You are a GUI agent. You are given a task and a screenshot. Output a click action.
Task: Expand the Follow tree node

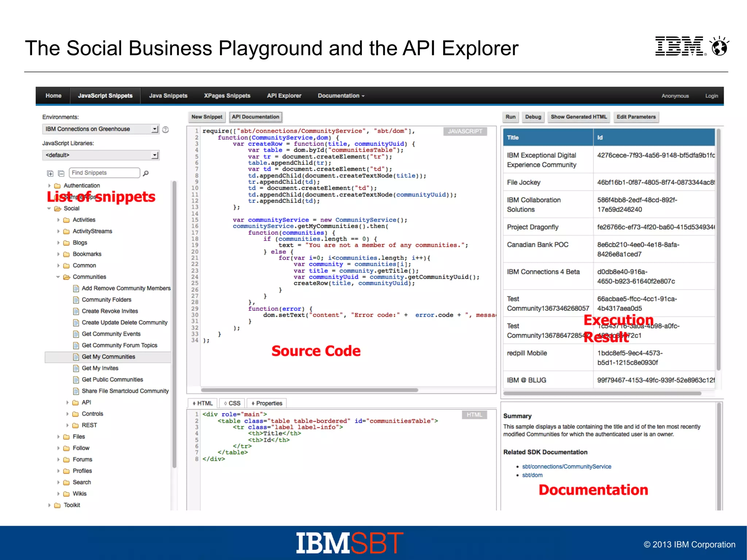(x=58, y=448)
